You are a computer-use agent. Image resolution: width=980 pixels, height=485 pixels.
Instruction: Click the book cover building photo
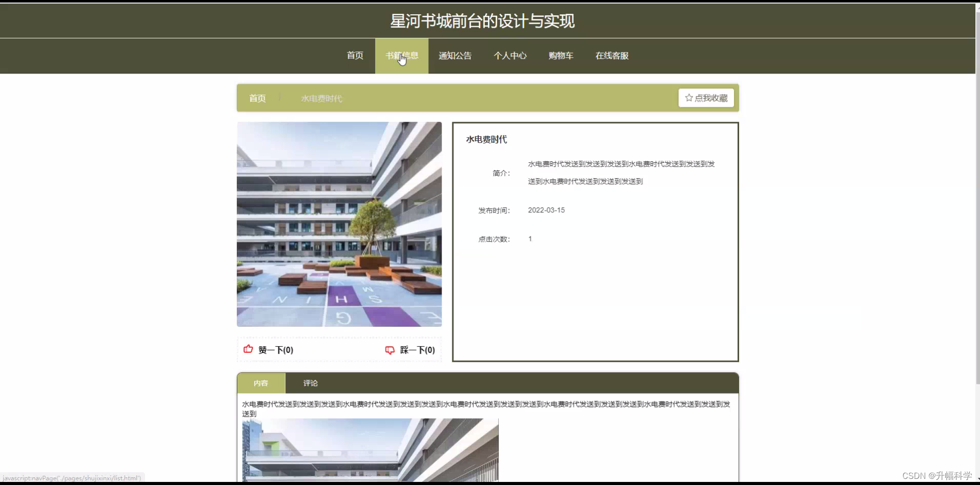click(x=339, y=224)
